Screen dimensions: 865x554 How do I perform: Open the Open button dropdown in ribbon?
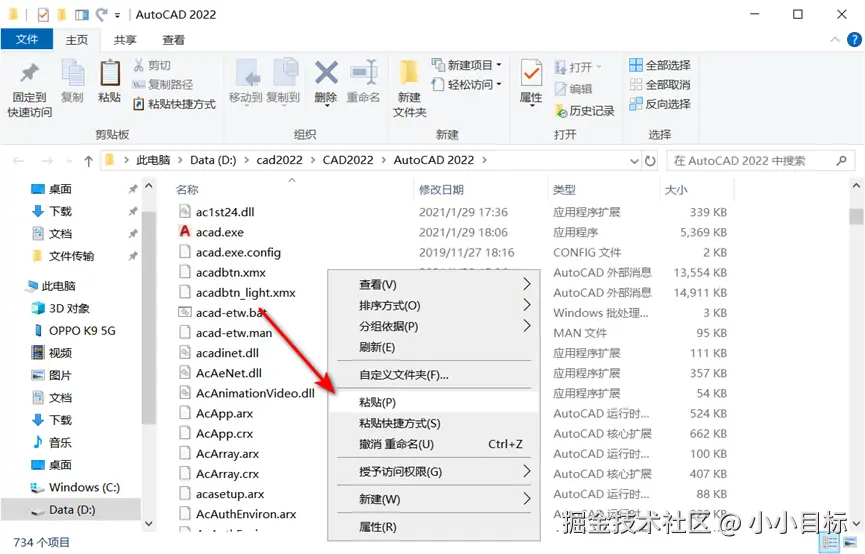click(x=599, y=67)
